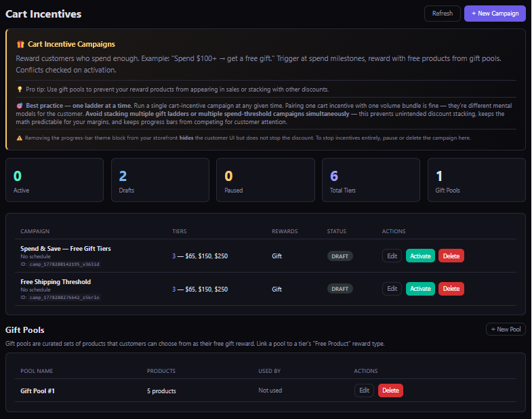Click the DRAFT badge for Spend & Save
Image resolution: width=532 pixels, height=419 pixels.
340,256
